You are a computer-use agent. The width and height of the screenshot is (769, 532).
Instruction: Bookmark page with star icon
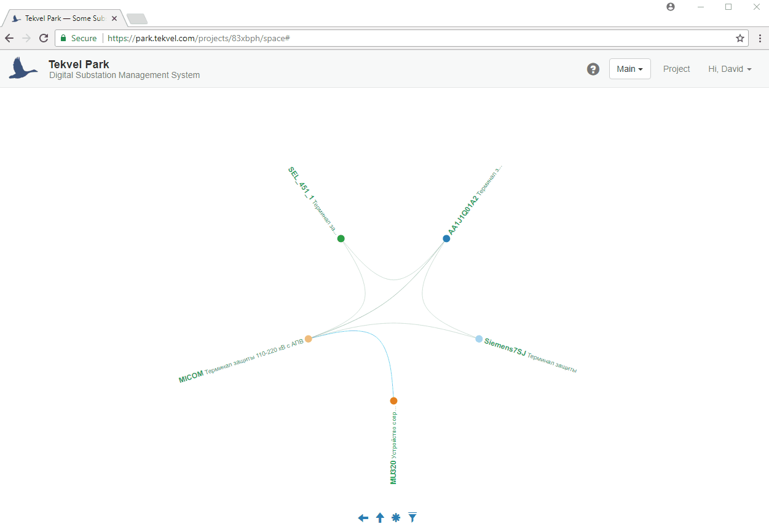pyautogui.click(x=740, y=38)
